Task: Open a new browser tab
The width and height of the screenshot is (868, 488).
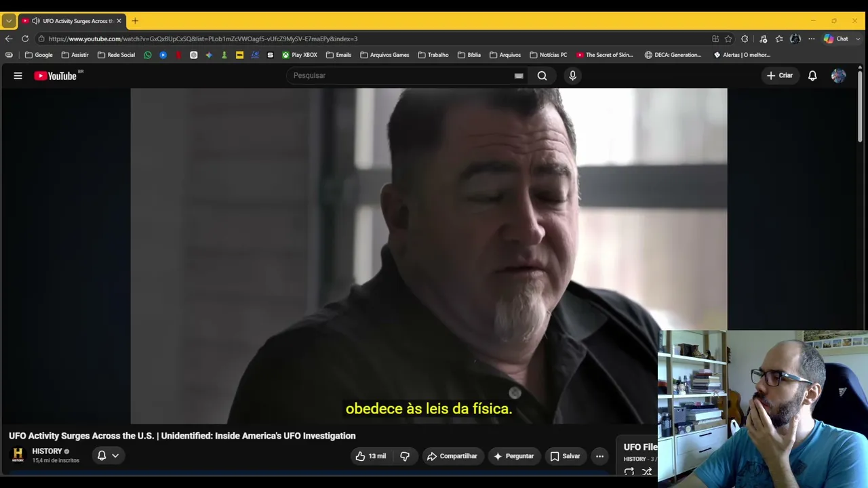Action: (135, 21)
